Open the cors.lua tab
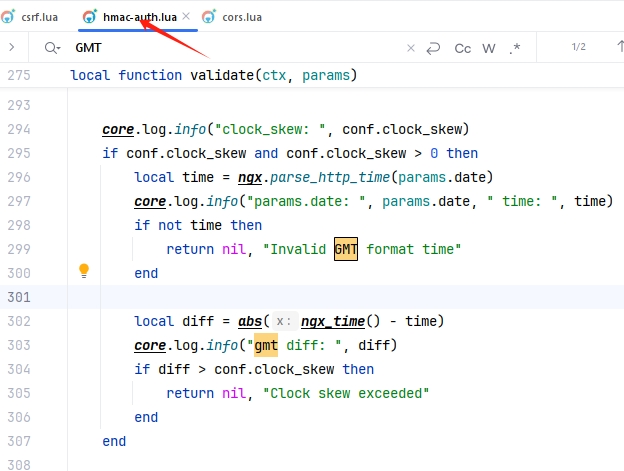 pyautogui.click(x=239, y=17)
